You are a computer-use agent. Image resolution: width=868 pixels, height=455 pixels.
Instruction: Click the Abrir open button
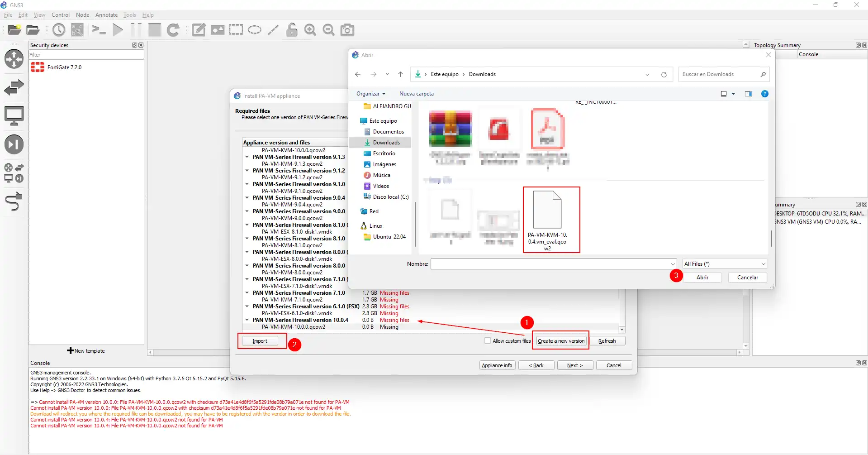[702, 278]
